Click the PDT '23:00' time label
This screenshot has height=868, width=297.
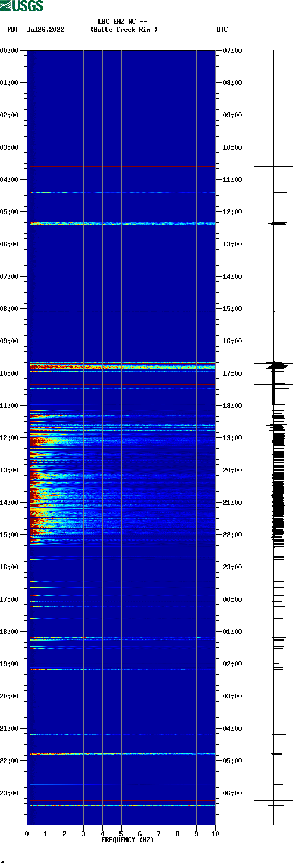click(10, 793)
